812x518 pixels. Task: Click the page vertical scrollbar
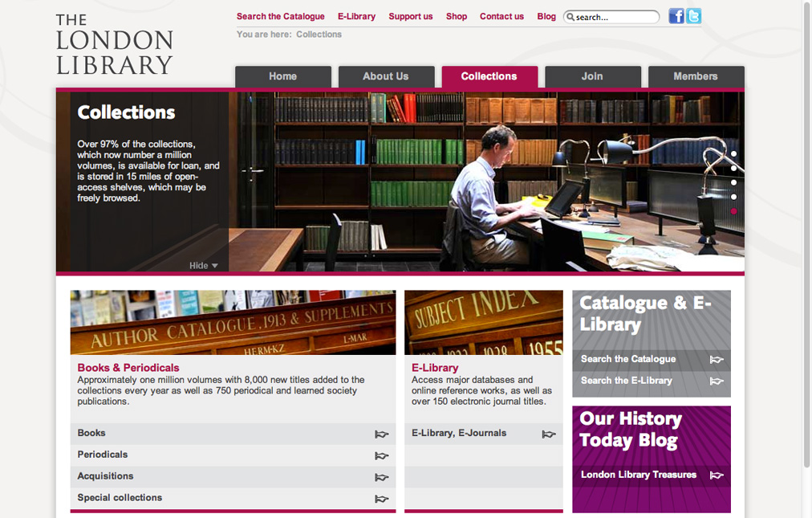806,234
